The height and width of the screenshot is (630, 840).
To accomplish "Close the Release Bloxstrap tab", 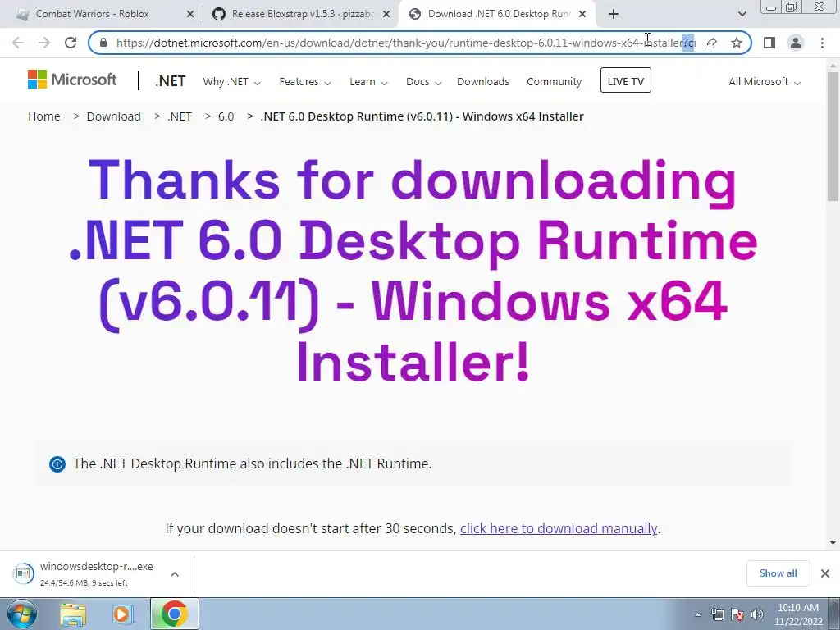I will (x=386, y=15).
